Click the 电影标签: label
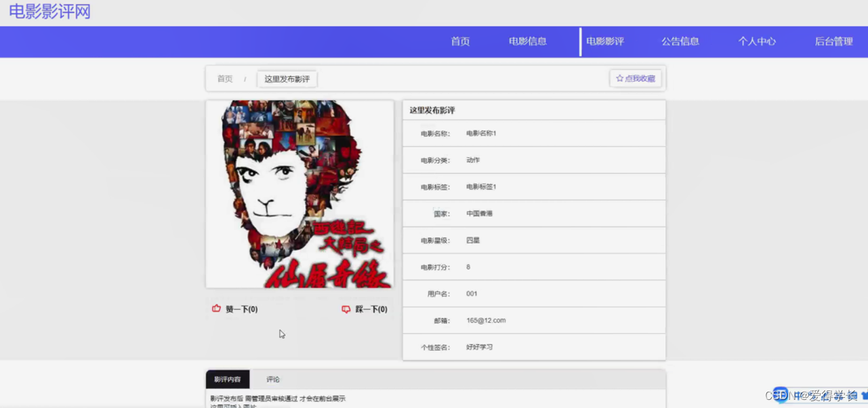Viewport: 868px width, 408px height. coord(435,188)
